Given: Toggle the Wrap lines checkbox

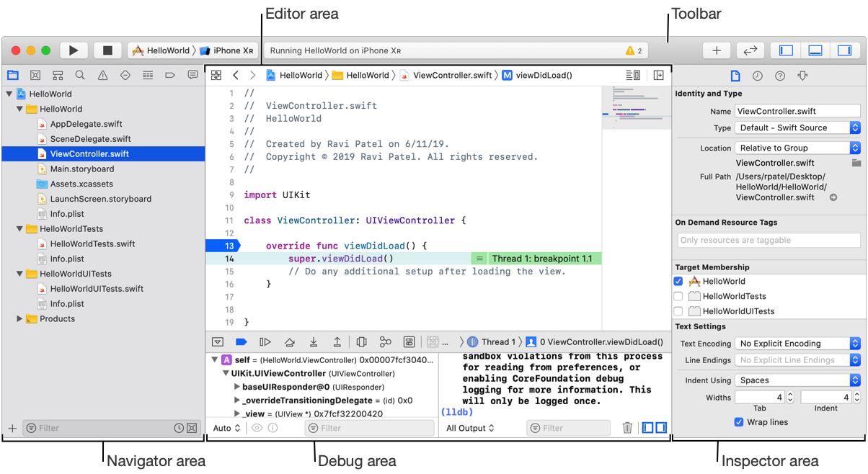Looking at the screenshot, I should coord(739,422).
